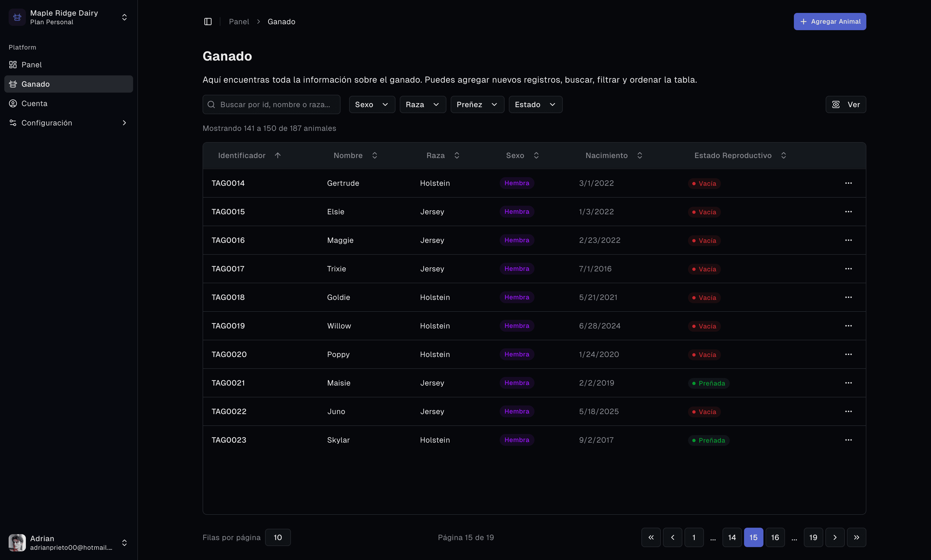Open the Configuración settings icon
Image resolution: width=931 pixels, height=560 pixels.
[x=12, y=123]
